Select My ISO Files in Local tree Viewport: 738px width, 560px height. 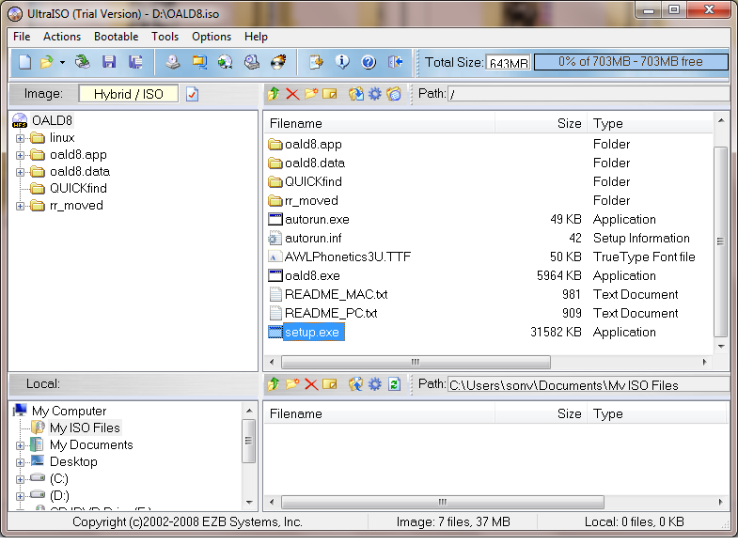pyautogui.click(x=85, y=428)
